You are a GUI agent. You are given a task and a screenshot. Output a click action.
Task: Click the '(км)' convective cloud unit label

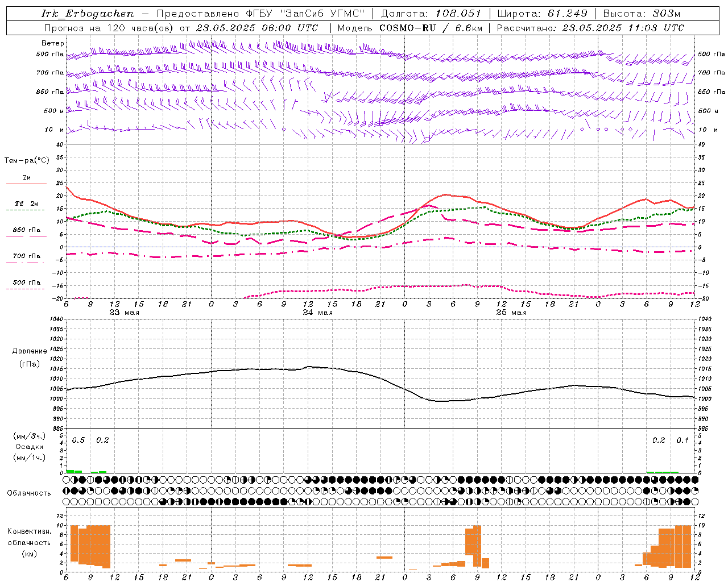coord(30,554)
